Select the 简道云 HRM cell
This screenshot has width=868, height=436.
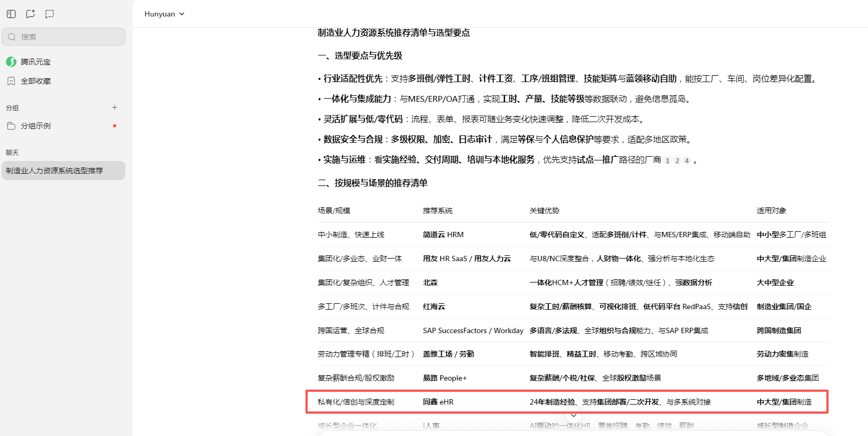pos(443,235)
